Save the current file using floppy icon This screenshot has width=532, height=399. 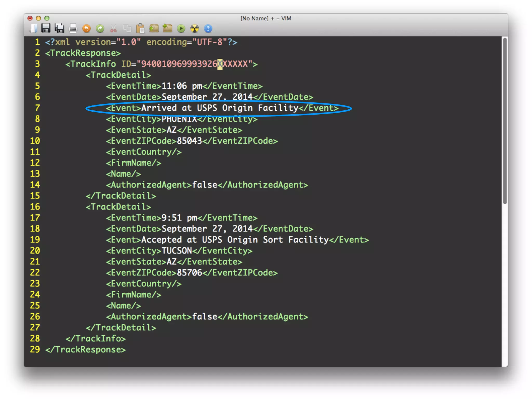(x=46, y=28)
